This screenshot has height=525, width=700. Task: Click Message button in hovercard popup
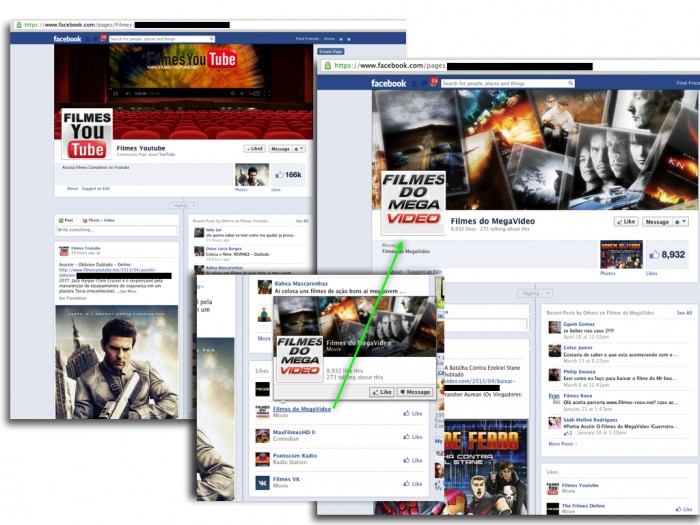(x=415, y=392)
